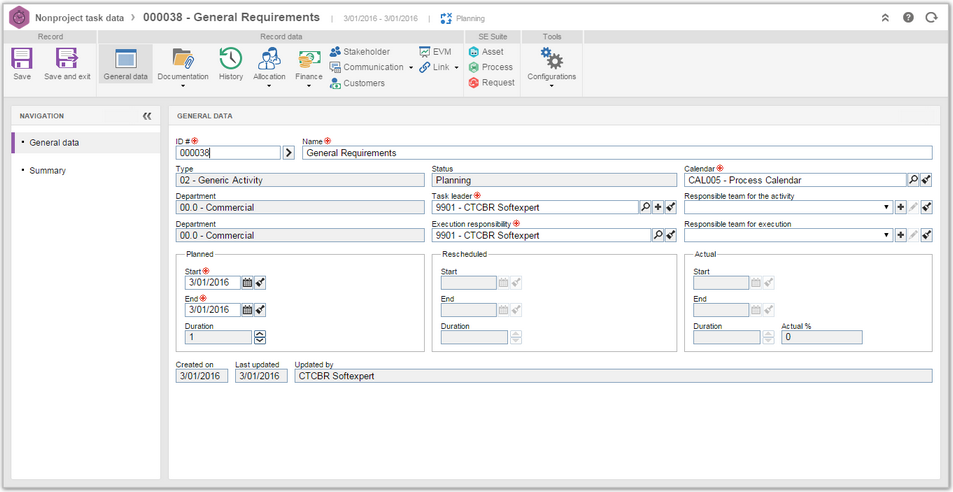Click the Name input field
Screen dimensions: 953x492
pos(617,152)
